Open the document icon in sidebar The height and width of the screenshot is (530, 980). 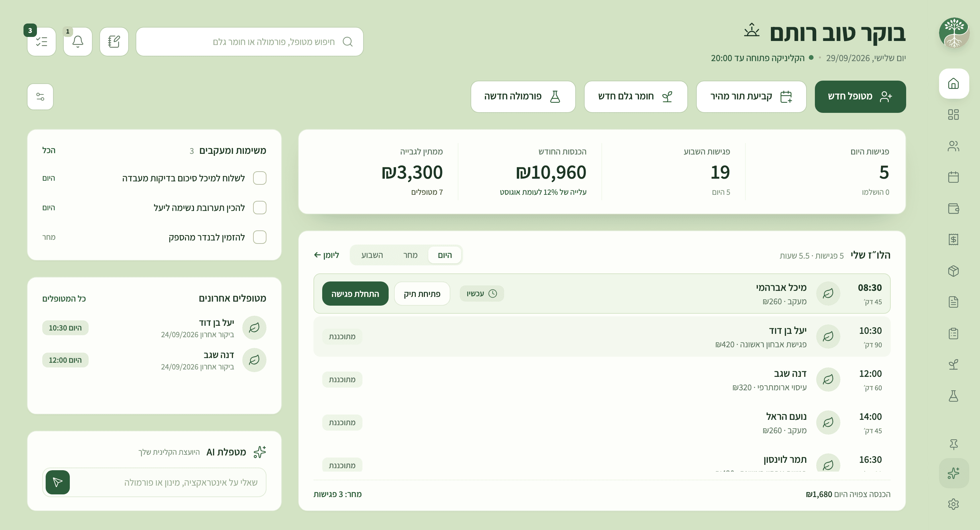click(x=953, y=302)
